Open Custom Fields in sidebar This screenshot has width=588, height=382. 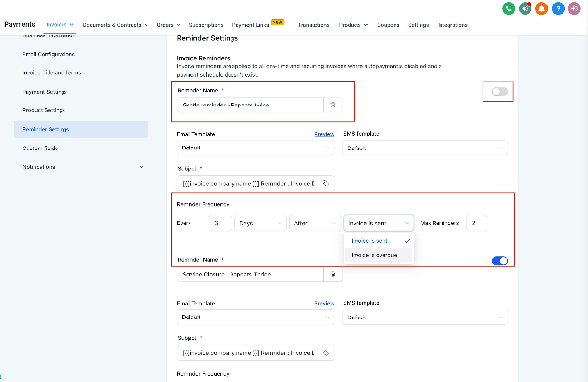pyautogui.click(x=40, y=149)
